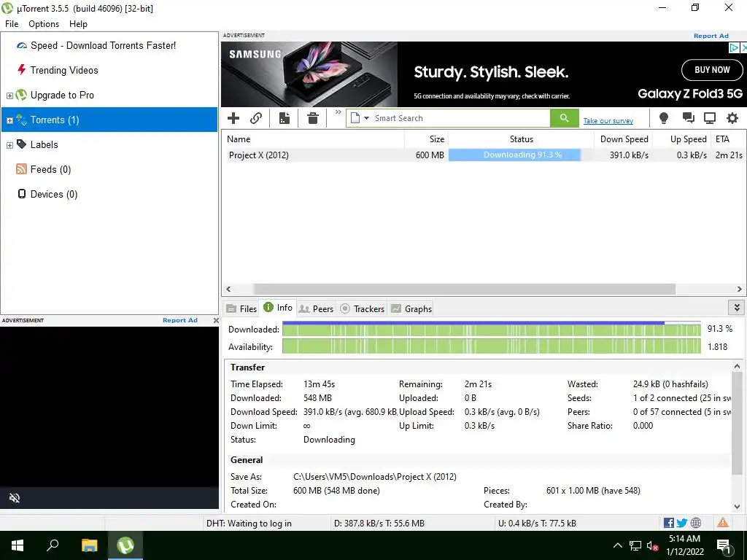Image resolution: width=747 pixels, height=560 pixels.
Task: Open the Windows Start menu
Action: [x=18, y=545]
